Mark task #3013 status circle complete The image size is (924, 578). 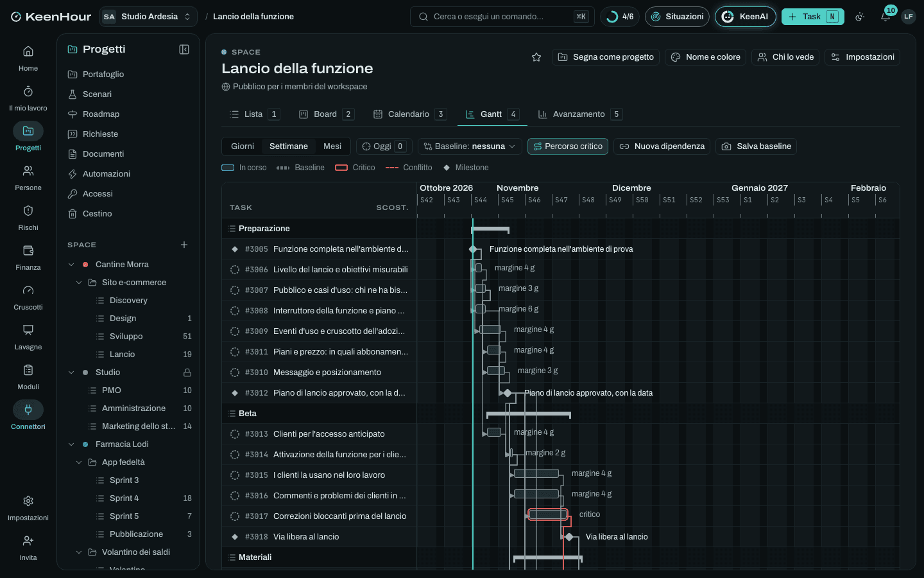235,434
